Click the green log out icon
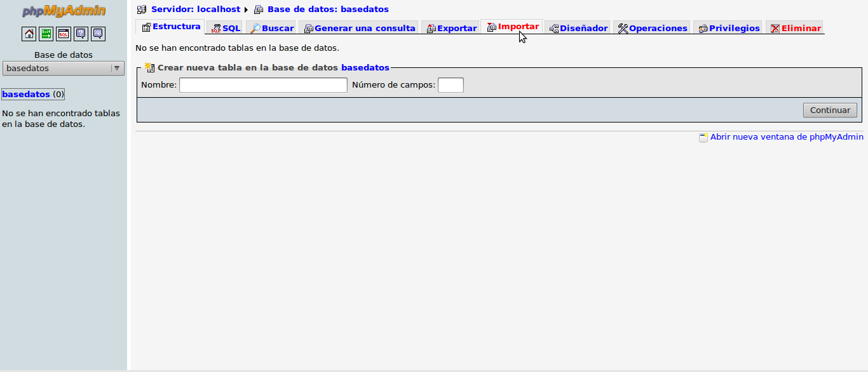The width and height of the screenshot is (868, 372). click(x=46, y=34)
